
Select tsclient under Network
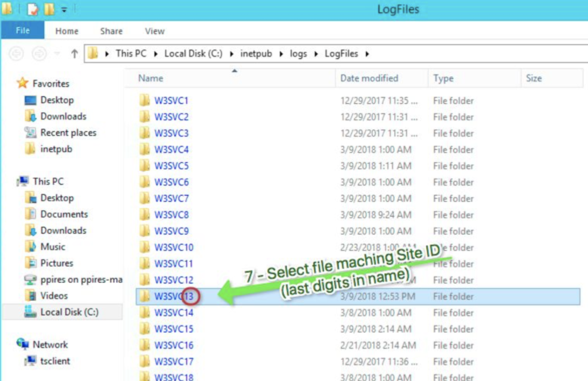pos(55,361)
